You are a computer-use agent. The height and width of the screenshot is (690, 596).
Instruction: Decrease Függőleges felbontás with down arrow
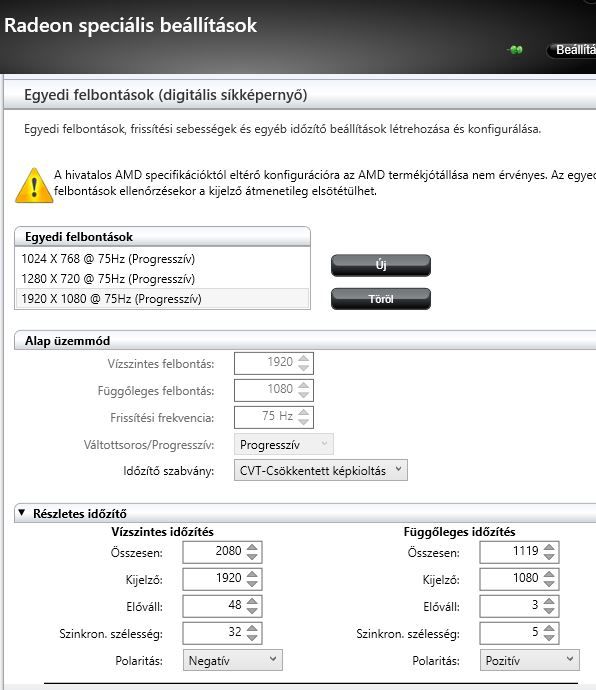click(x=303, y=395)
